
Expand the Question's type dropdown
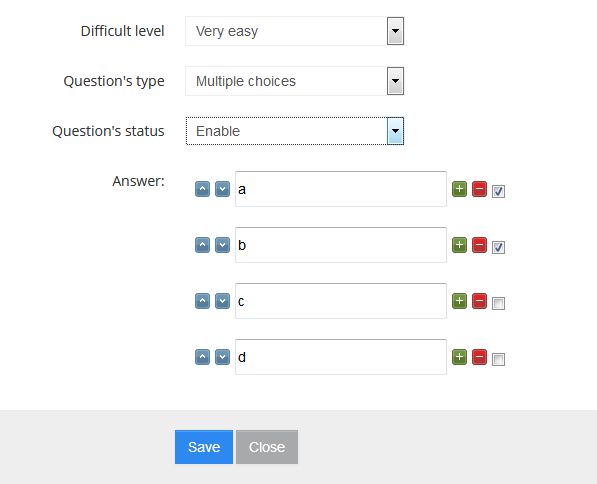point(294,81)
